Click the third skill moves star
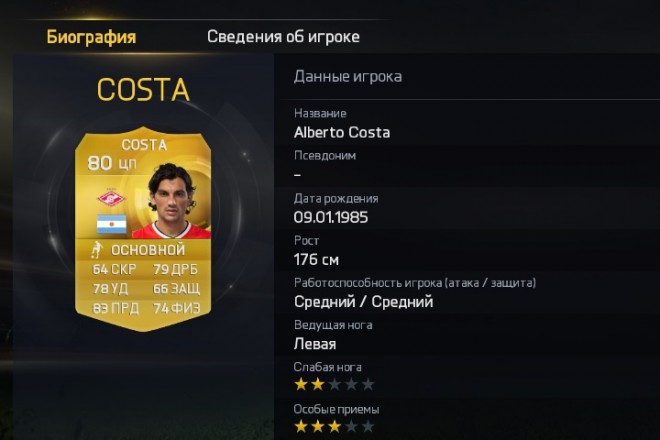This screenshot has height=440, width=660. pos(334,427)
